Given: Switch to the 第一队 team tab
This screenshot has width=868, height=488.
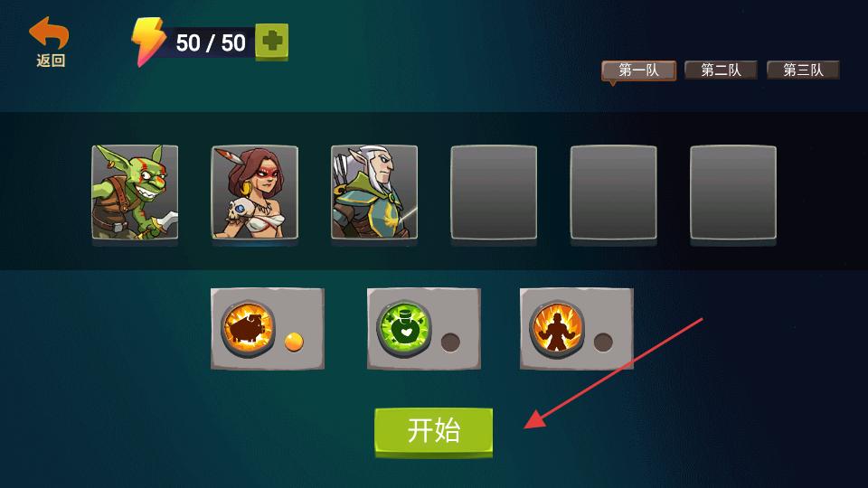Looking at the screenshot, I should click(639, 70).
